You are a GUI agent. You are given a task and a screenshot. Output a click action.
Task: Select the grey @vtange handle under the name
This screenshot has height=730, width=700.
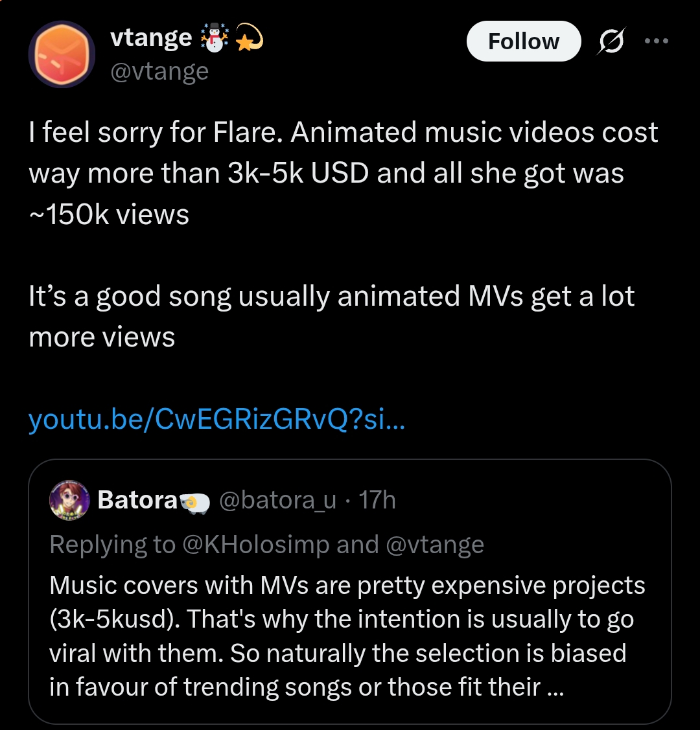point(159,71)
